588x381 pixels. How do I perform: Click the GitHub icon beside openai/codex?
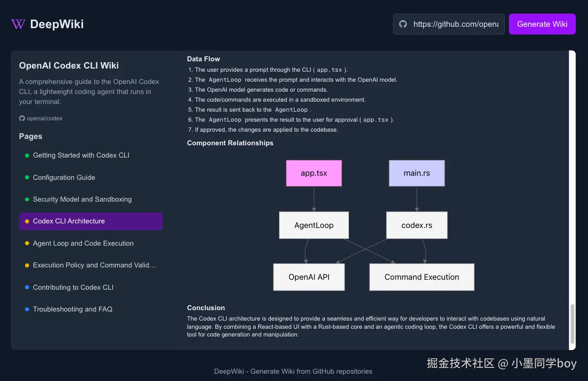click(22, 119)
